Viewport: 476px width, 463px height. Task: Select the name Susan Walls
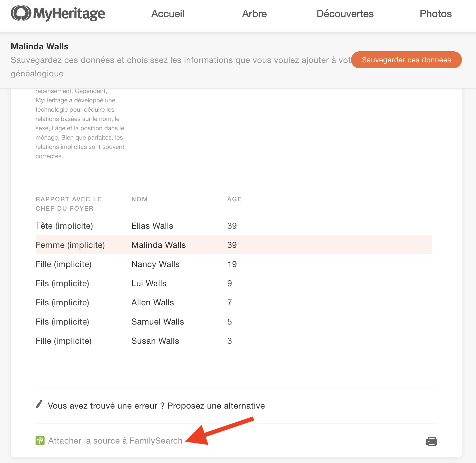point(155,341)
